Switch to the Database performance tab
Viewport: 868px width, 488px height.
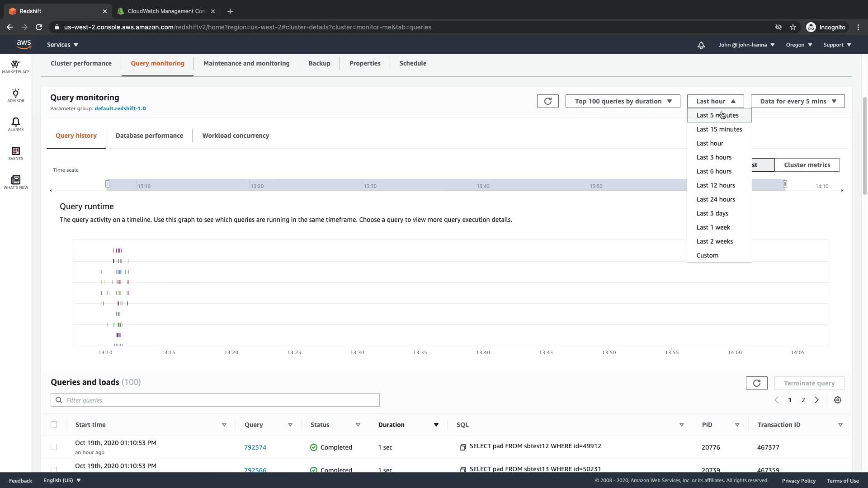coord(149,136)
